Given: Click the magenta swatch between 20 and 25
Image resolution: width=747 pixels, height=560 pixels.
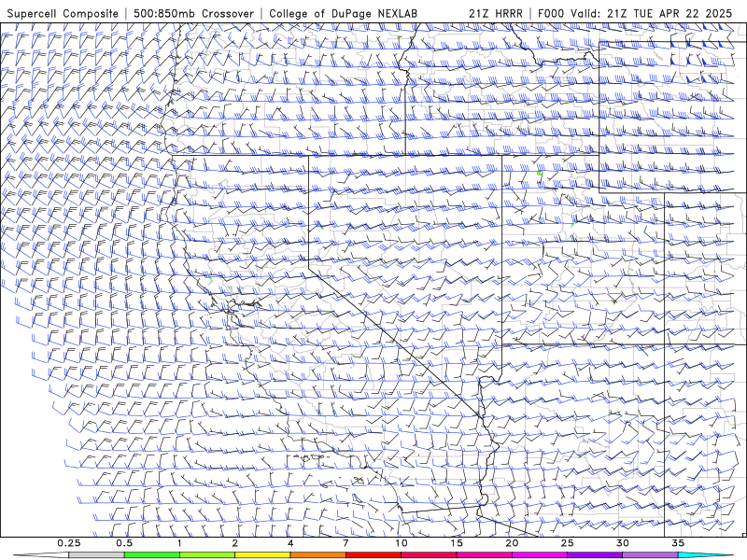Looking at the screenshot, I should pyautogui.click(x=539, y=555).
